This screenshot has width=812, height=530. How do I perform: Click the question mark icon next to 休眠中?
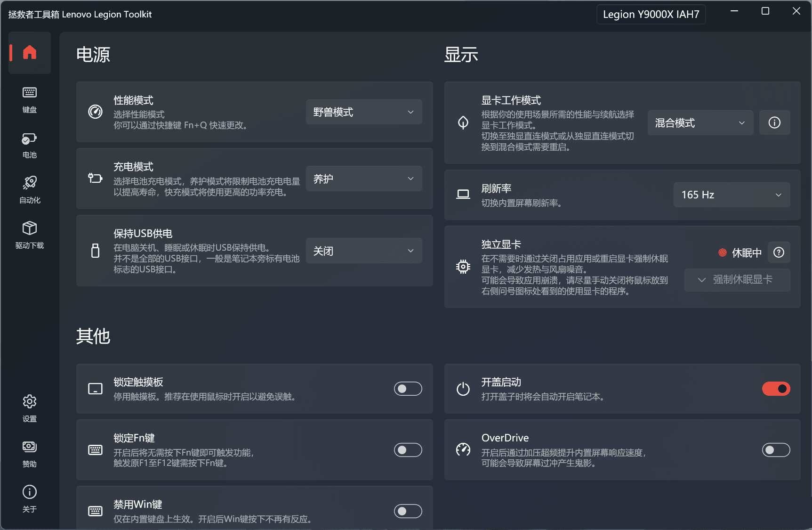pyautogui.click(x=779, y=253)
